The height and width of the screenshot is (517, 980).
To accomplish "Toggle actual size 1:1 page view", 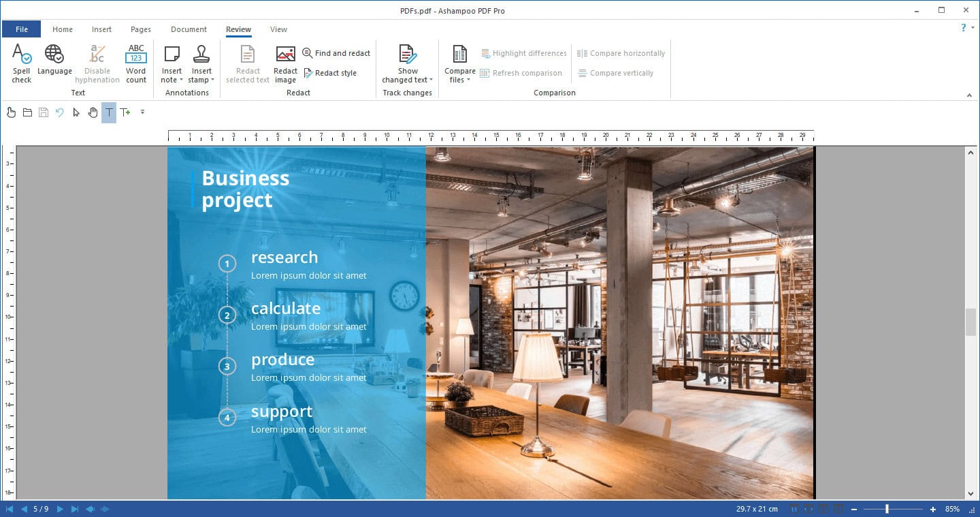I will click(x=794, y=509).
